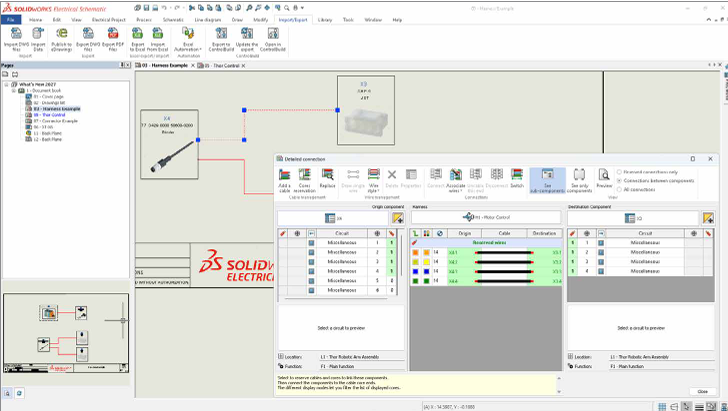Select Reserved connections only radio
Viewport: 728px width, 411px height.
pyautogui.click(x=619, y=172)
